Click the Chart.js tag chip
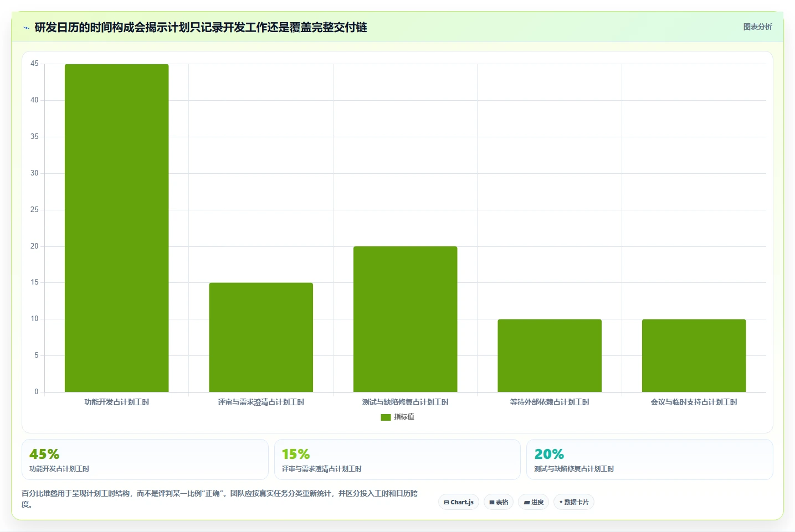The width and height of the screenshot is (795, 532). pos(459,502)
